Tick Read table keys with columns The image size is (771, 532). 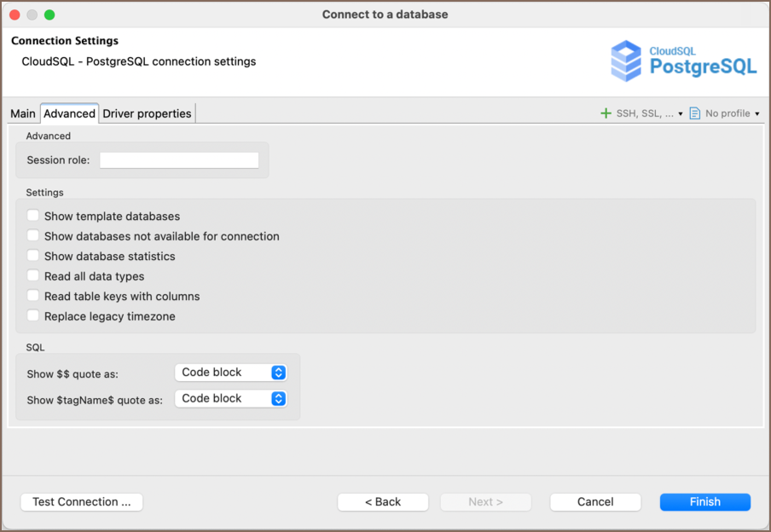[33, 296]
